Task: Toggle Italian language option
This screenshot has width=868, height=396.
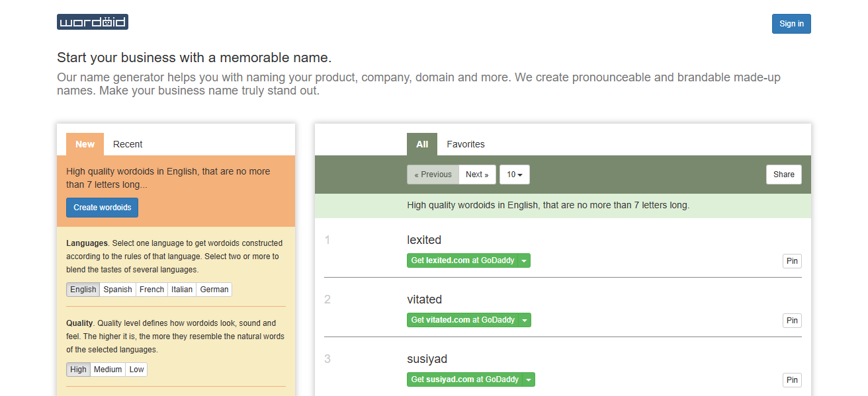Action: pos(182,290)
